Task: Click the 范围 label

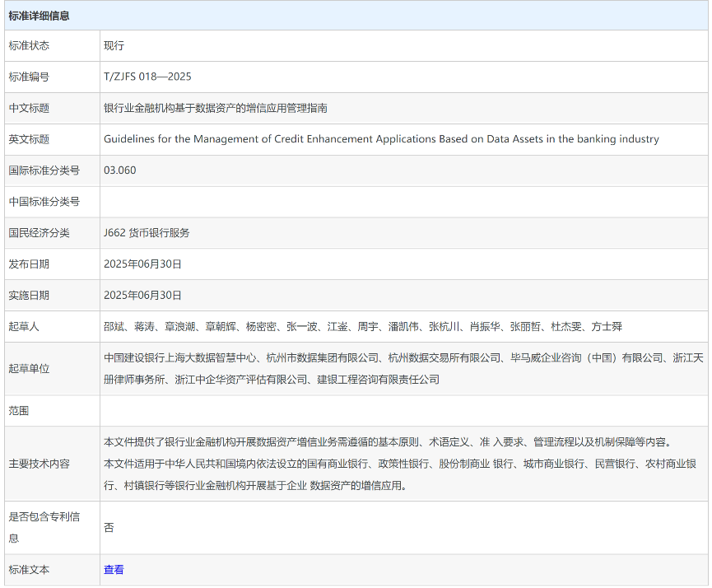Action: point(19,411)
